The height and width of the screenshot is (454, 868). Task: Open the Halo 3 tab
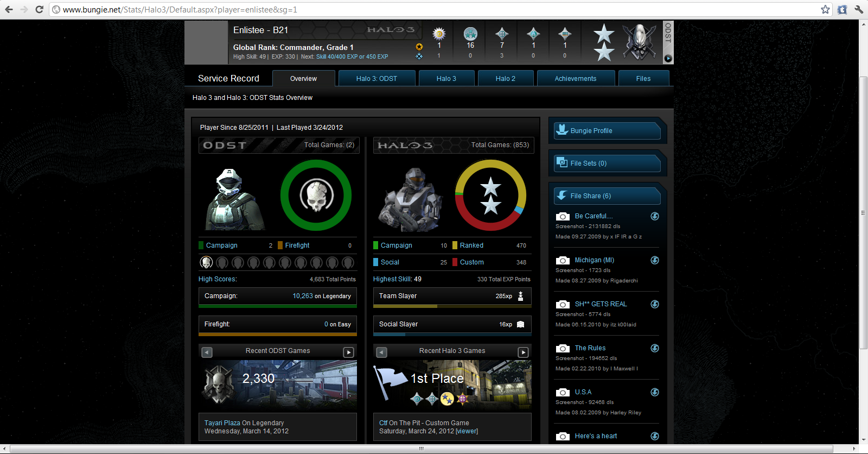click(446, 78)
